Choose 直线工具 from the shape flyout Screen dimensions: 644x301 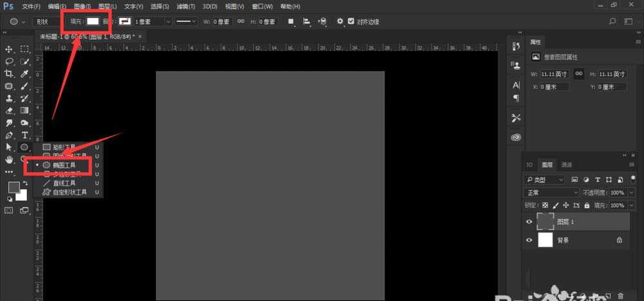tap(63, 183)
